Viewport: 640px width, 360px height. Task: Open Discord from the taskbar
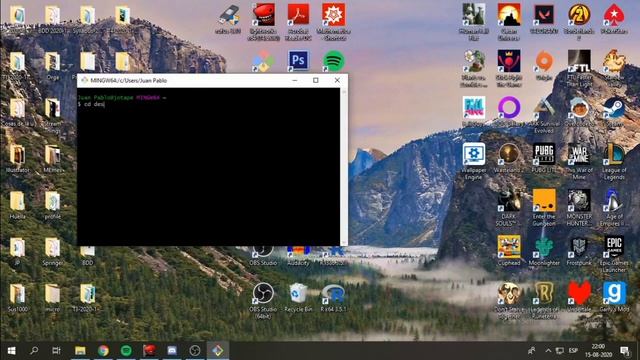(172, 351)
